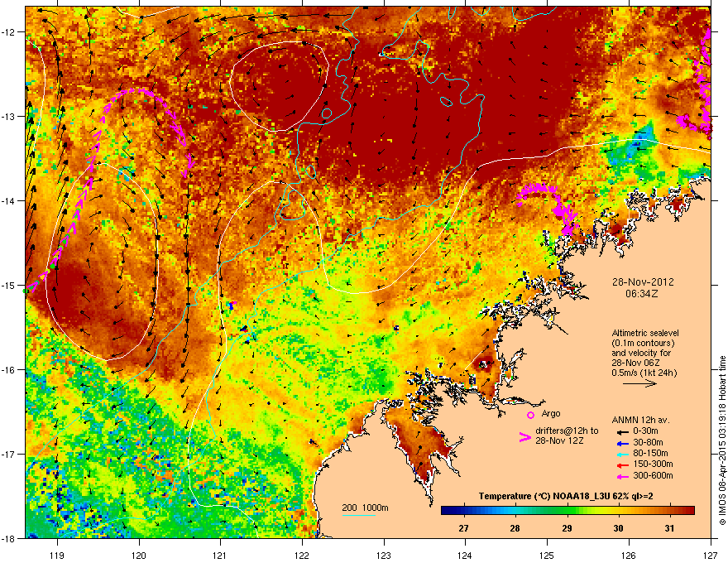728x563 pixels.
Task: Click the colorbar tick label '27'
Action: [463, 528]
